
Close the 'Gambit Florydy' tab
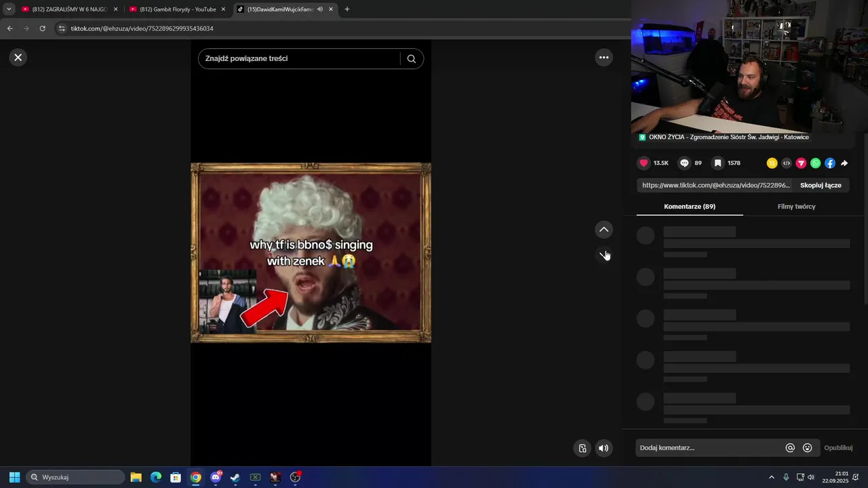pyautogui.click(x=223, y=9)
